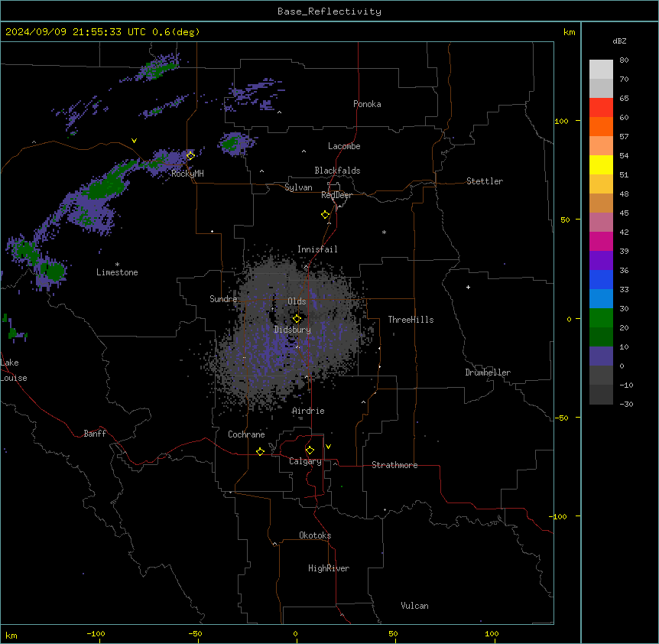Click the km unit label at top right

570,32
